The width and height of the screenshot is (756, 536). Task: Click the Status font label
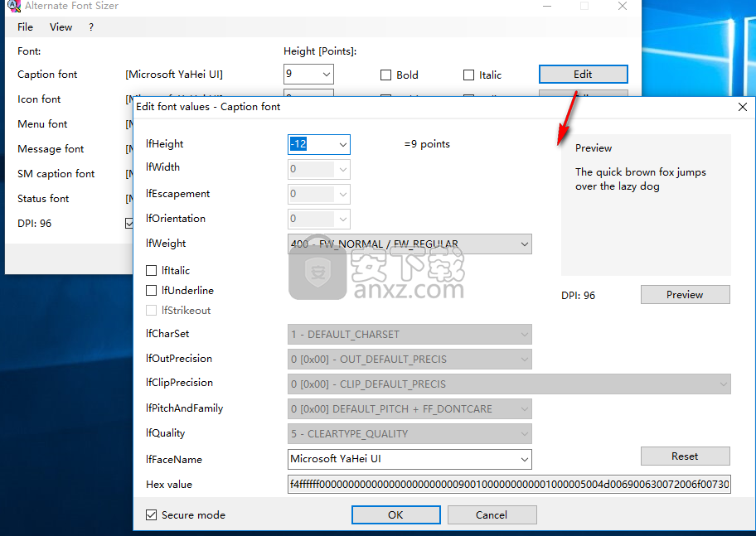pyautogui.click(x=43, y=199)
